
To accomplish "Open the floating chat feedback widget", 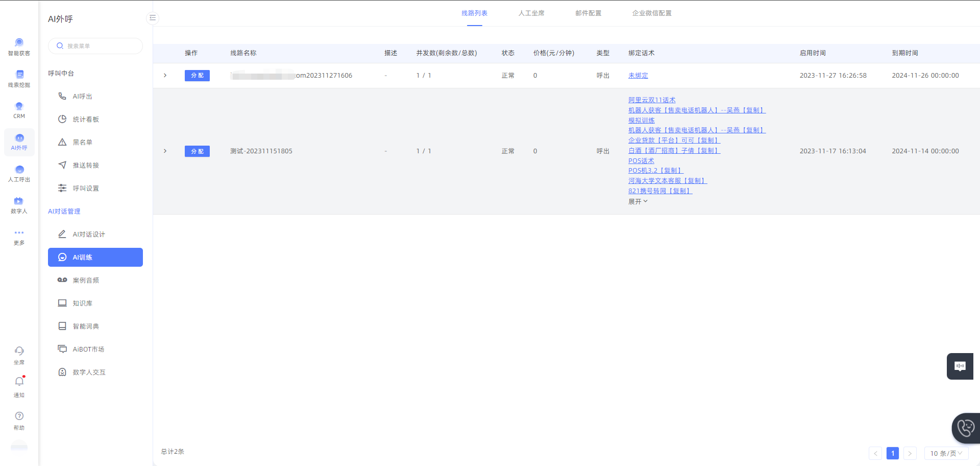I will pos(960,366).
